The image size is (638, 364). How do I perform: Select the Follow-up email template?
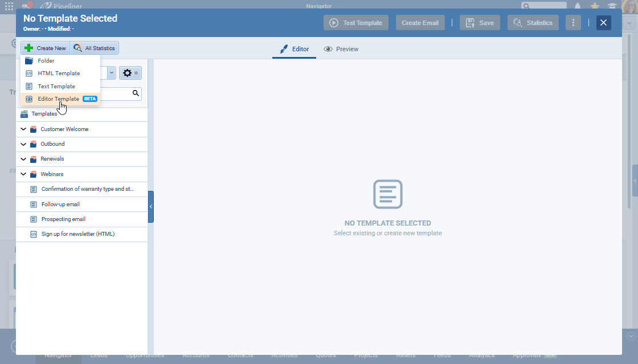pos(60,205)
